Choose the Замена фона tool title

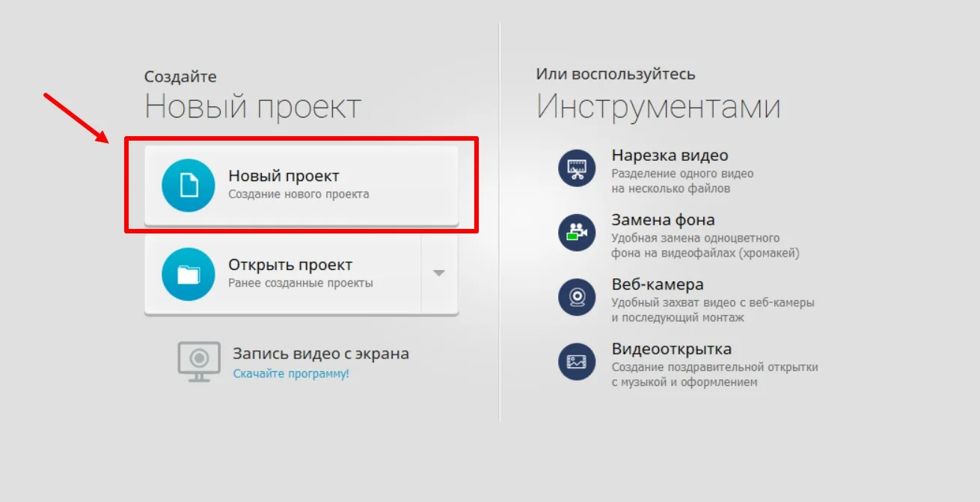tap(663, 220)
